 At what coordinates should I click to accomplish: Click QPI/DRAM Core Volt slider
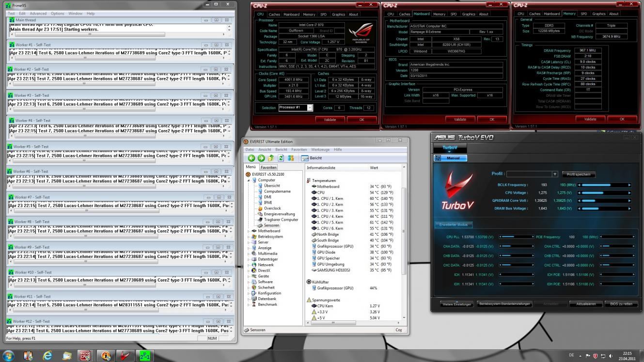(605, 200)
